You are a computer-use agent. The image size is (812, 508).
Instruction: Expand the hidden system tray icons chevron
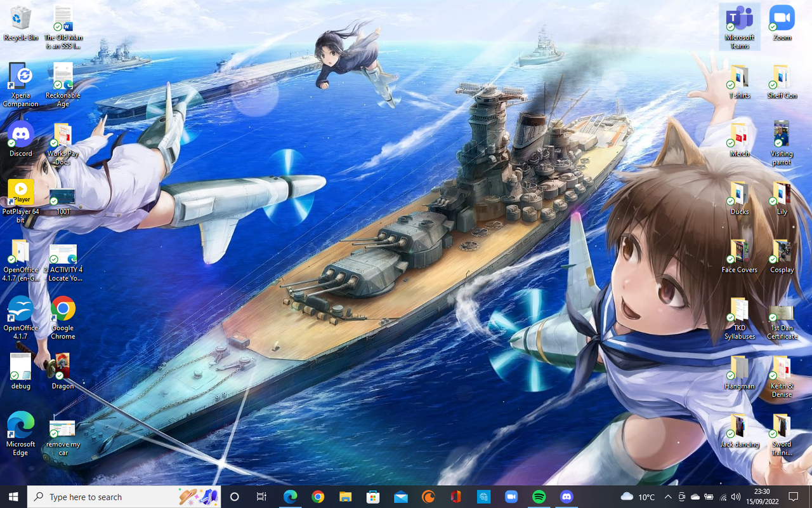[667, 497]
